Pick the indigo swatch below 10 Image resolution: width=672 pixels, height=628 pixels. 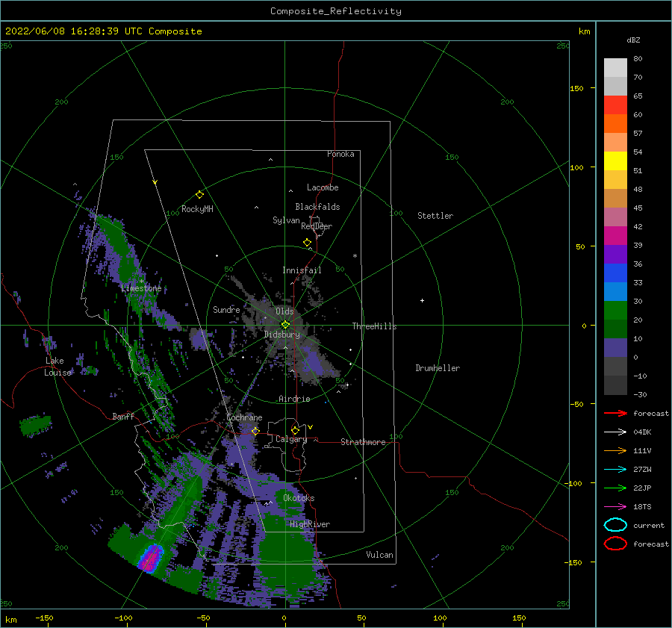point(615,348)
